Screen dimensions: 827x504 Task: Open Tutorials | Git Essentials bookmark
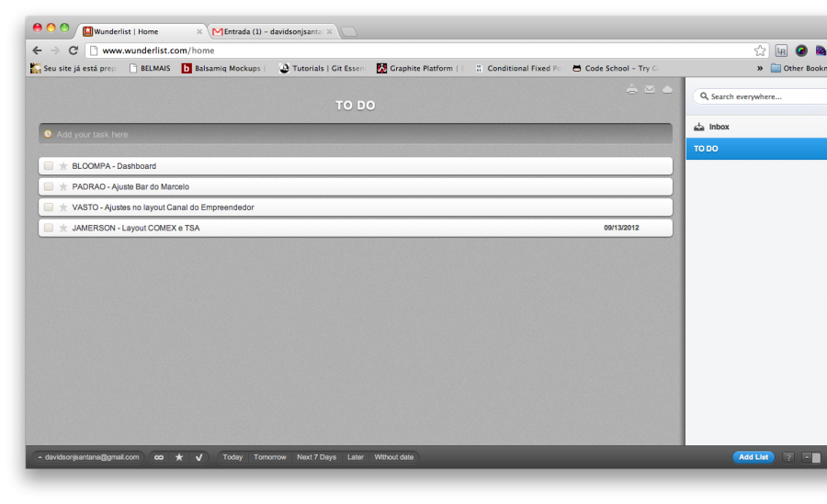pyautogui.click(x=323, y=68)
